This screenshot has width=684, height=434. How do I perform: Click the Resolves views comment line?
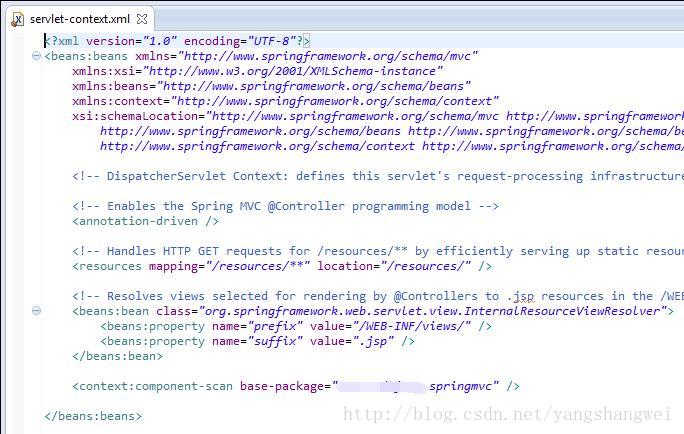[378, 296]
